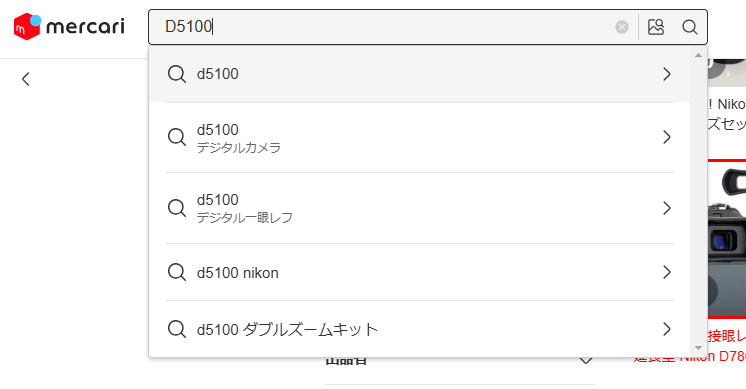
Task: Click suggestion list scrollbar up arrow
Action: [x=698, y=55]
